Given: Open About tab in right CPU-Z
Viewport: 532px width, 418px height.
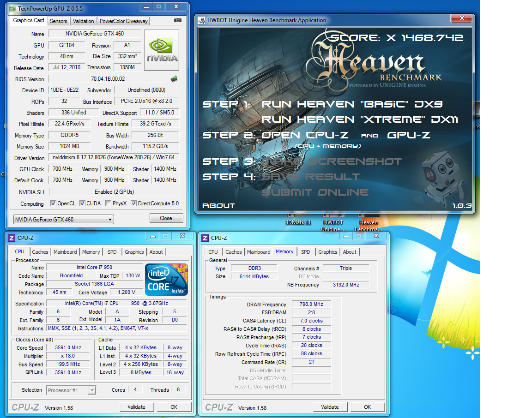Looking at the screenshot, I should tap(350, 252).
